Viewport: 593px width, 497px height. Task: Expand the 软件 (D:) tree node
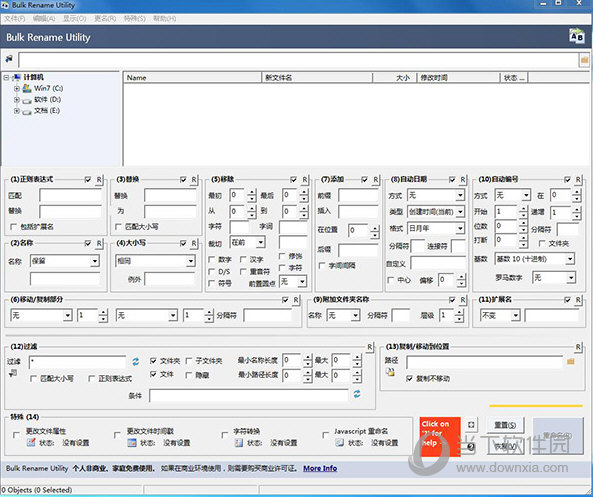[x=17, y=100]
